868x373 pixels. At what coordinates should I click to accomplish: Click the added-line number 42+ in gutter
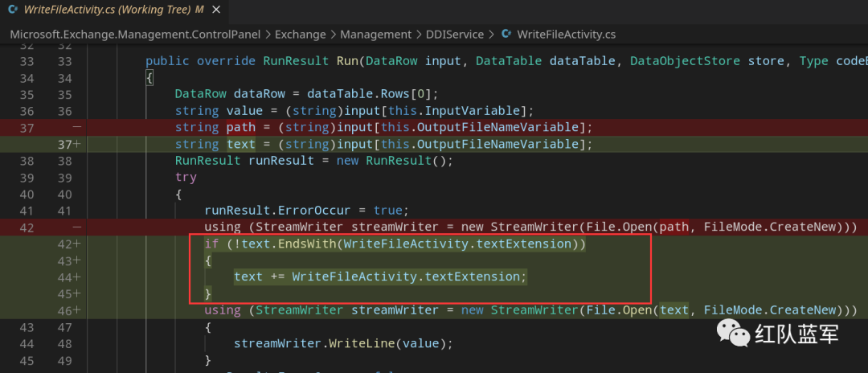[68, 244]
